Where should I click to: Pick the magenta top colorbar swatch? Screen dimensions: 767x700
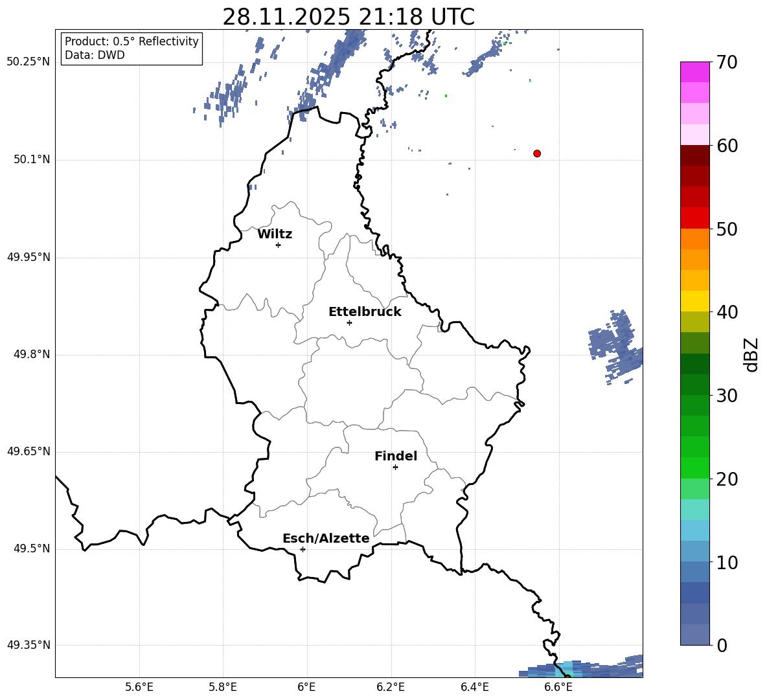695,72
